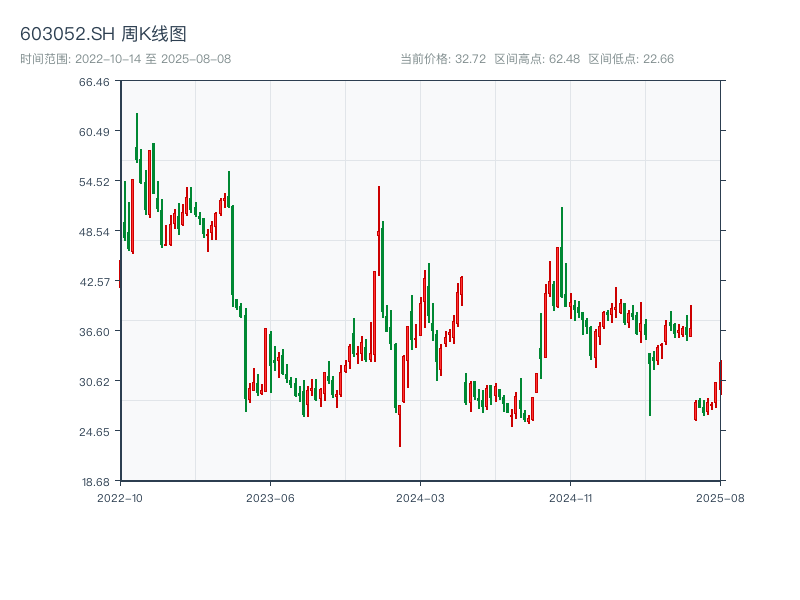This screenshot has height=600, width=800.
Task: Click the x-axis label 2022-10
Action: (120, 498)
